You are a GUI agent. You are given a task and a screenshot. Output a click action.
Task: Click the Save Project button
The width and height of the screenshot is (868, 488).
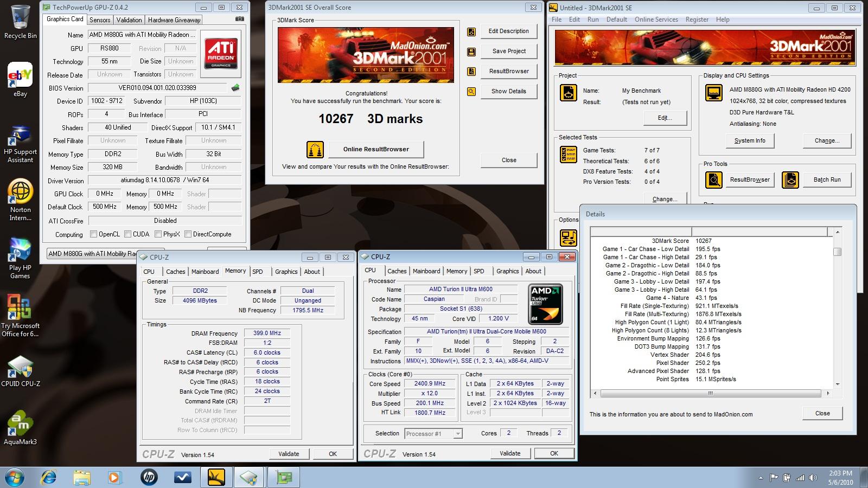(509, 51)
